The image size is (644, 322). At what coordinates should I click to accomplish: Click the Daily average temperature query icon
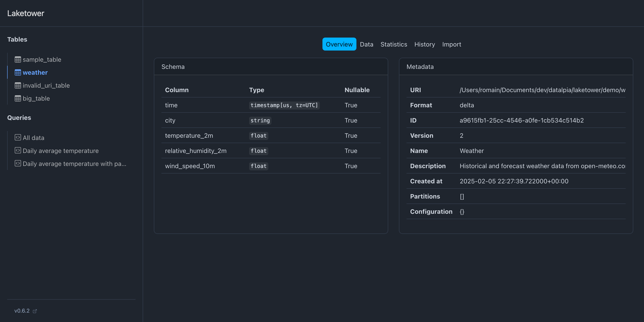point(18,150)
